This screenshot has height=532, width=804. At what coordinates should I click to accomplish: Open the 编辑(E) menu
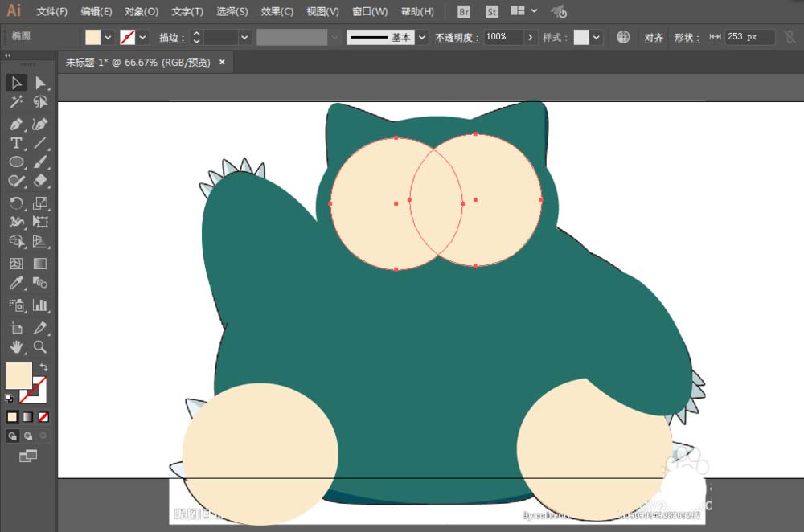point(96,11)
